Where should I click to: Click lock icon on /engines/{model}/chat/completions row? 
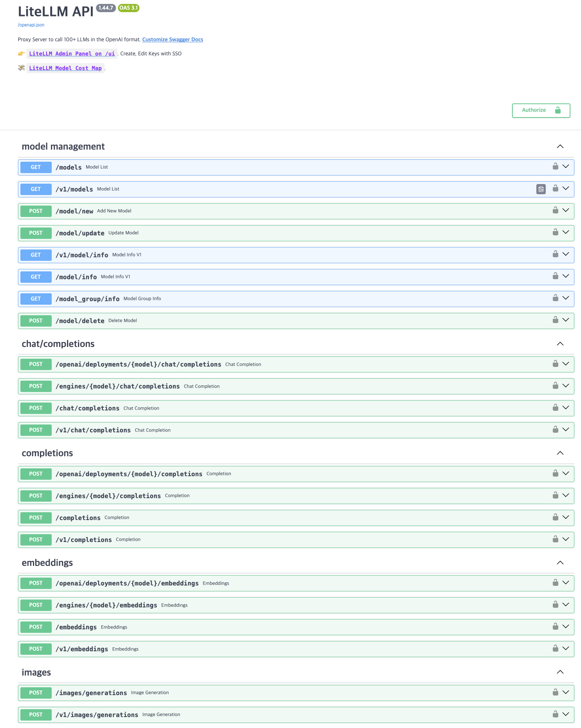point(555,386)
